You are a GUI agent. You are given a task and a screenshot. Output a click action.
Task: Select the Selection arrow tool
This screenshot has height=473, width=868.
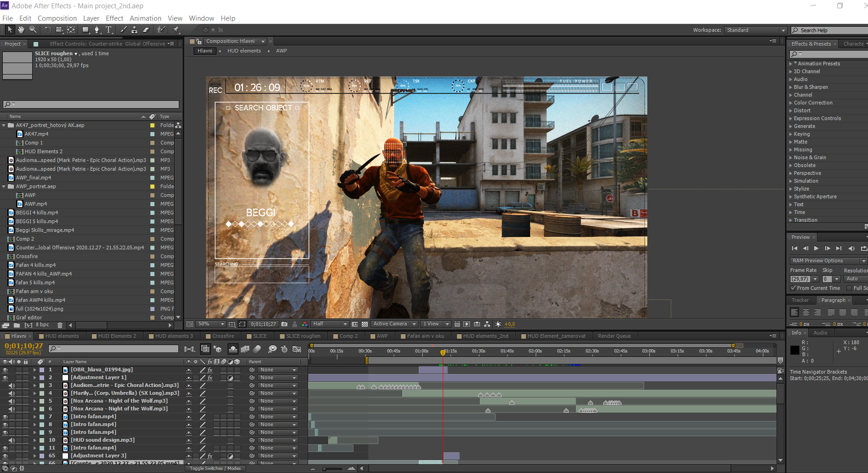click(x=10, y=29)
